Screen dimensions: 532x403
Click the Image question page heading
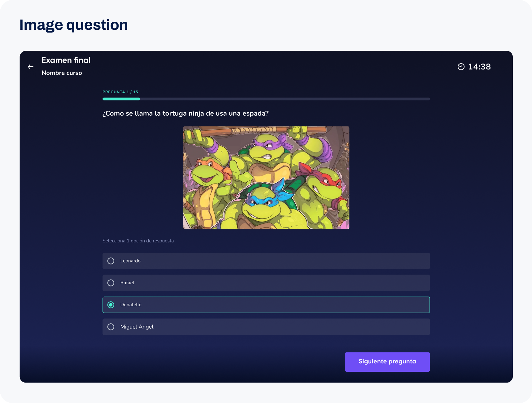pyautogui.click(x=74, y=25)
